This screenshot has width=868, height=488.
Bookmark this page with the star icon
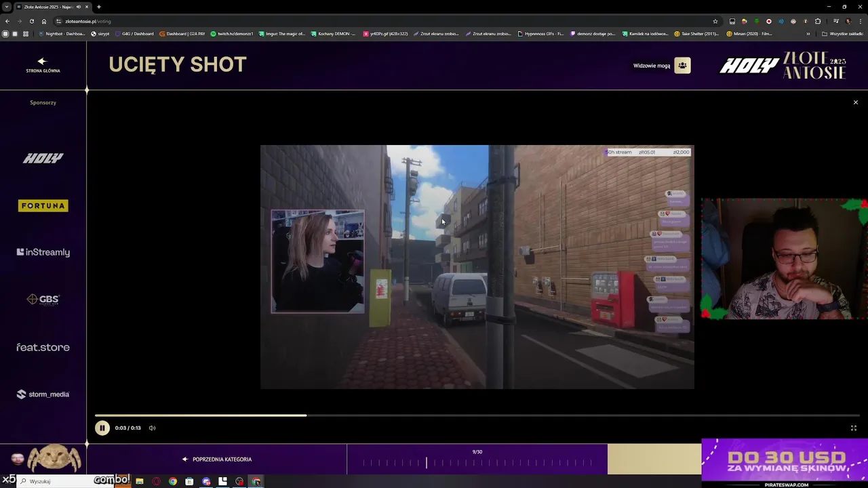[715, 21]
